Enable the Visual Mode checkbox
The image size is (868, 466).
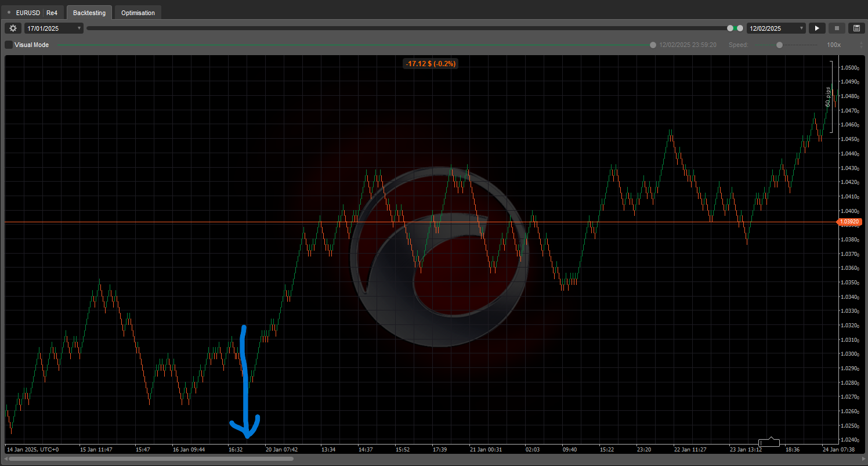click(x=9, y=45)
